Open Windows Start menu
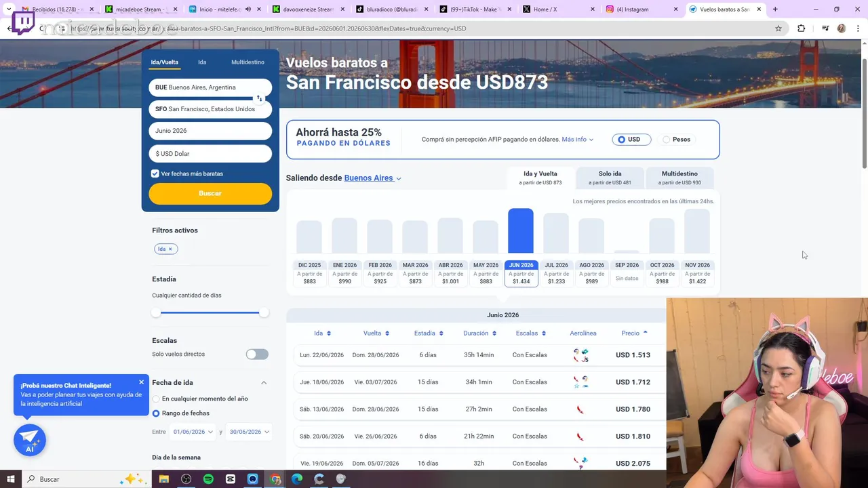This screenshot has height=488, width=868. (x=12, y=479)
